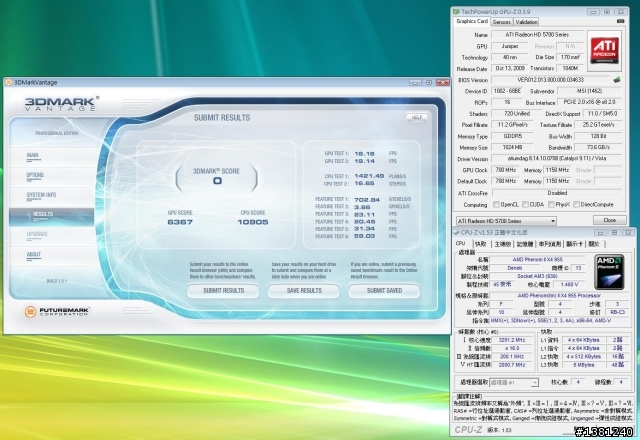The width and height of the screenshot is (640, 440).
Task: Click the 3201.2 MHz core speed field
Action: [x=511, y=340]
